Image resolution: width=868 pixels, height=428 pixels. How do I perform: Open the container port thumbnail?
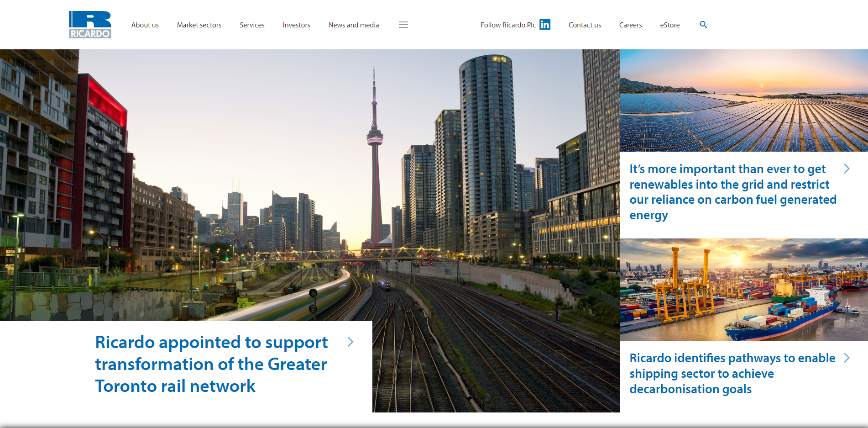click(x=744, y=290)
